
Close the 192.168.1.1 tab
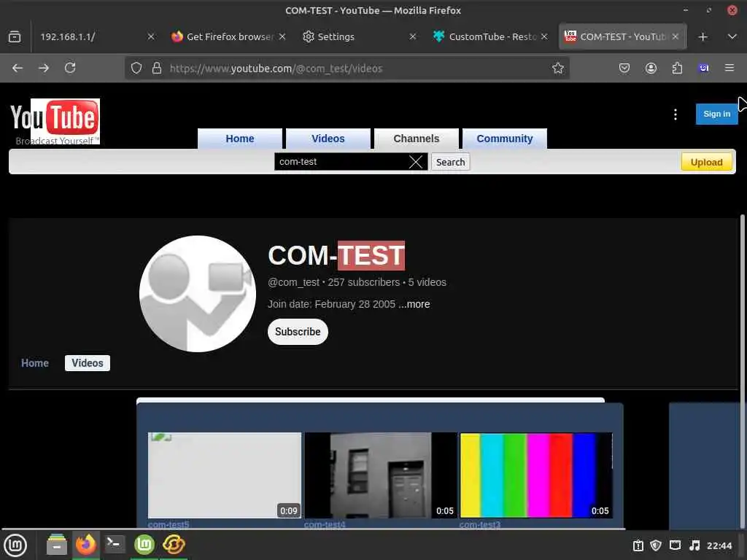click(x=151, y=36)
